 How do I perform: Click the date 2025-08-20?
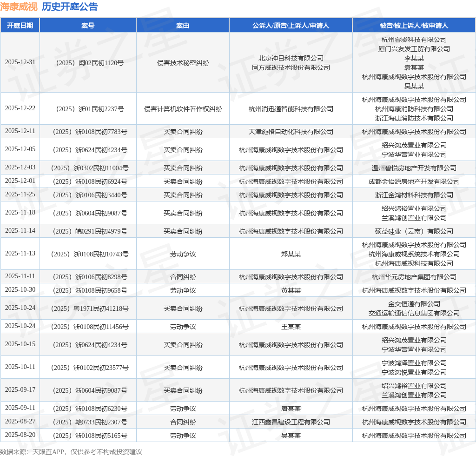coord(20,435)
